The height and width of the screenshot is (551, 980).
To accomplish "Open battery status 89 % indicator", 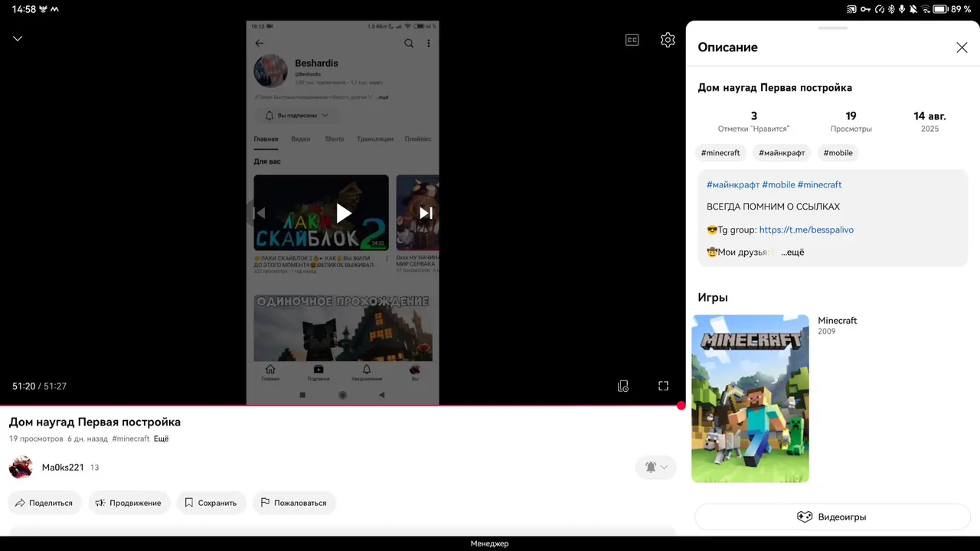I will (x=952, y=9).
